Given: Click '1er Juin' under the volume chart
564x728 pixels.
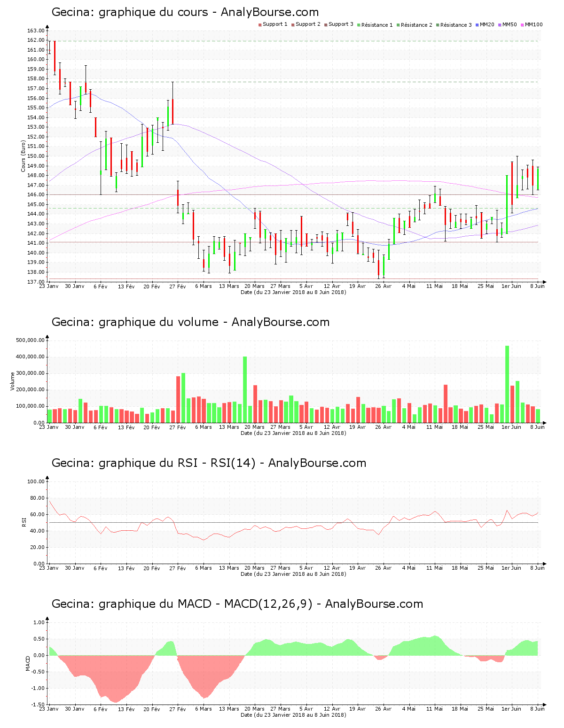Looking at the screenshot, I should (x=511, y=427).
